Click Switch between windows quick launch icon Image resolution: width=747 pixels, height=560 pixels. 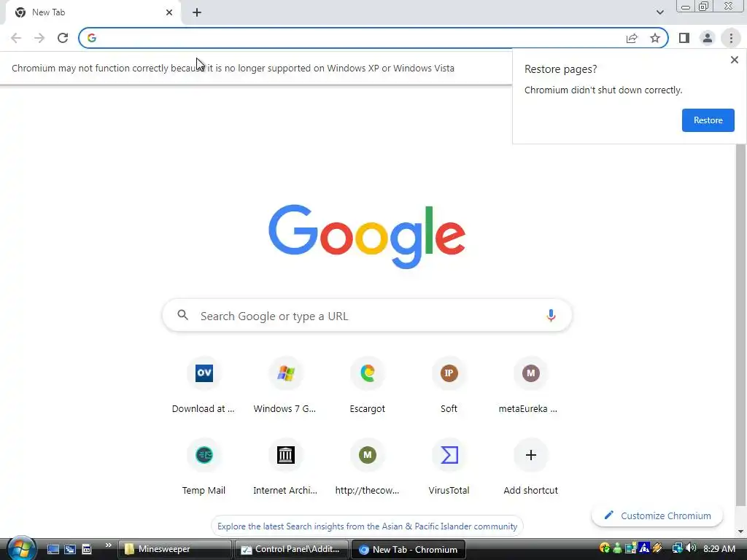(70, 549)
